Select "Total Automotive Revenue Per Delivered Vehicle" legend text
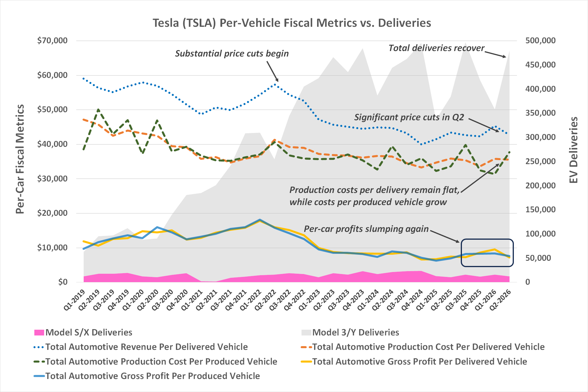588x392 pixels. click(x=147, y=347)
